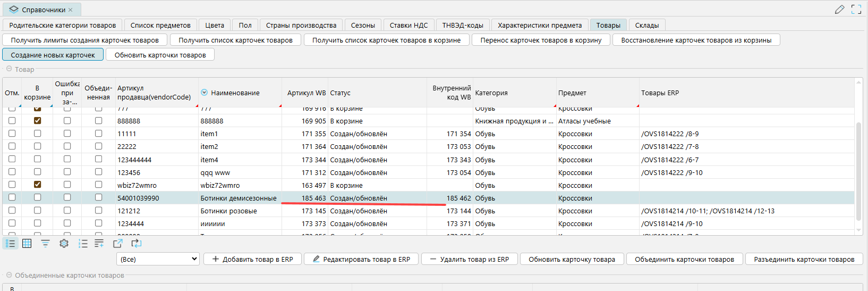The height and width of the screenshot is (291, 868).
Task: Click the refresh loop-arrows icon
Action: [x=137, y=244]
